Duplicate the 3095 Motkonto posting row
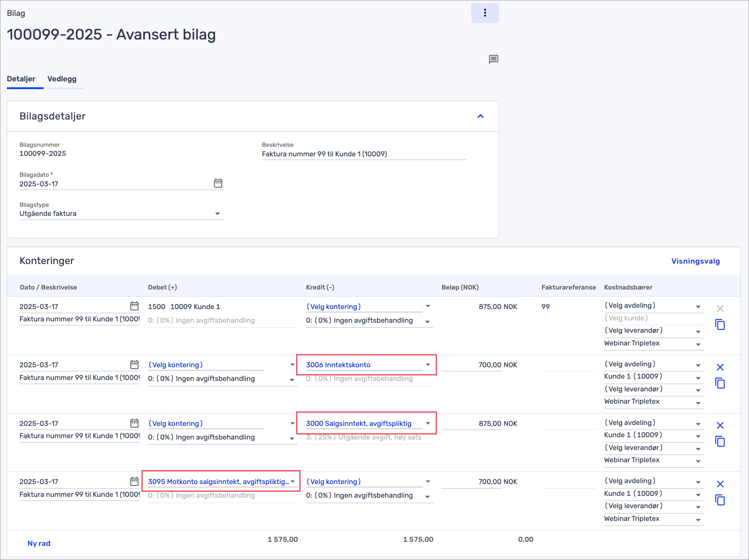Screen dimensions: 749x560 tap(720, 500)
